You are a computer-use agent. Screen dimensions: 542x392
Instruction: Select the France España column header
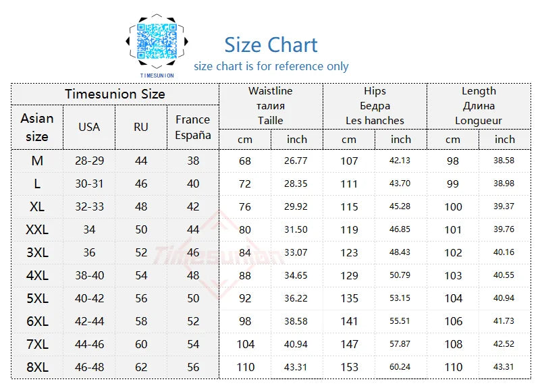pos(193,127)
